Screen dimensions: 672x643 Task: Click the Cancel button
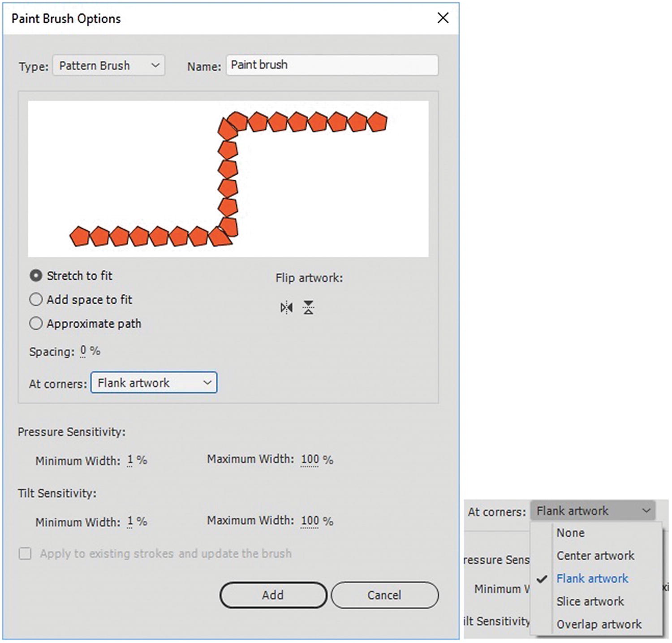pyautogui.click(x=384, y=595)
